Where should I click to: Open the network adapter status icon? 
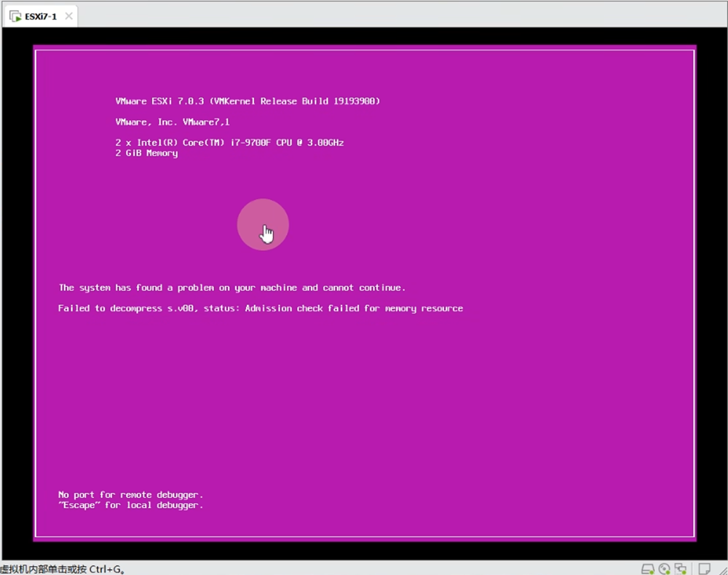[x=681, y=568]
